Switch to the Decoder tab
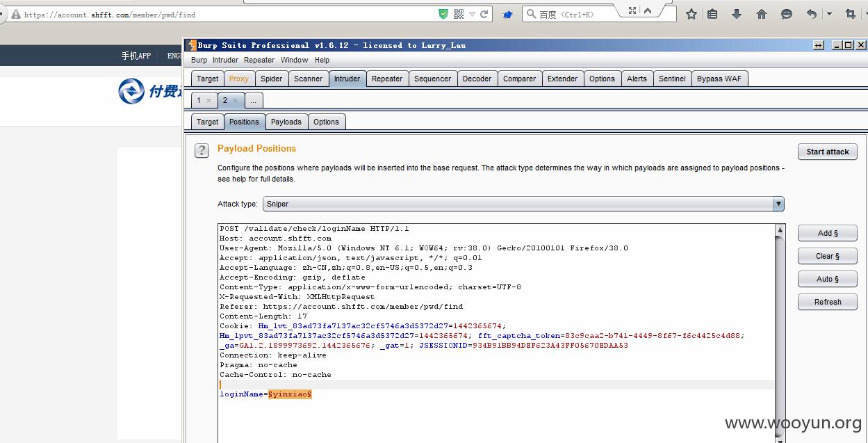The width and height of the screenshot is (868, 443). 477,79
